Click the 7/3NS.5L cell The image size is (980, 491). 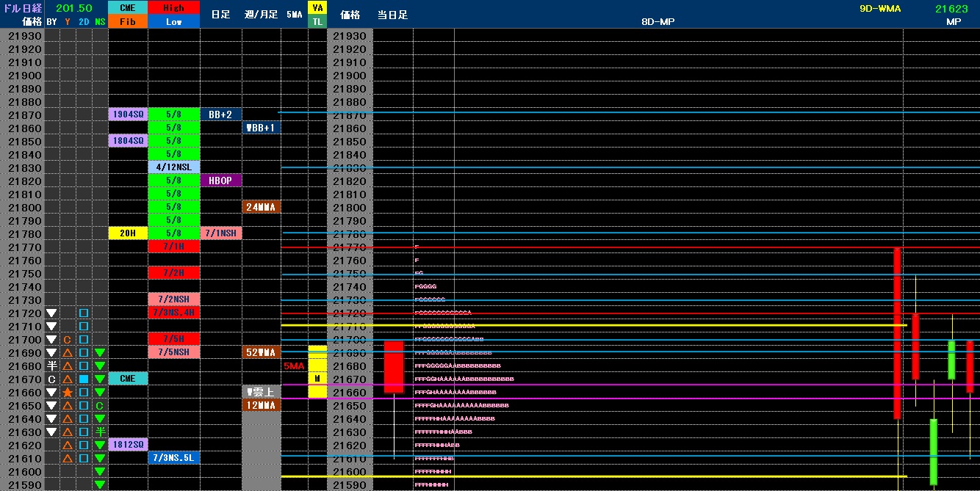point(174,458)
